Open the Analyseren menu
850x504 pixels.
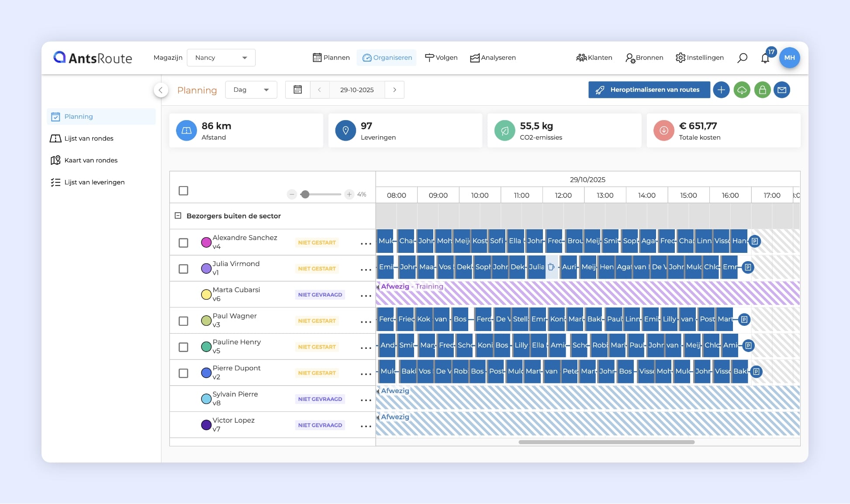(x=493, y=58)
